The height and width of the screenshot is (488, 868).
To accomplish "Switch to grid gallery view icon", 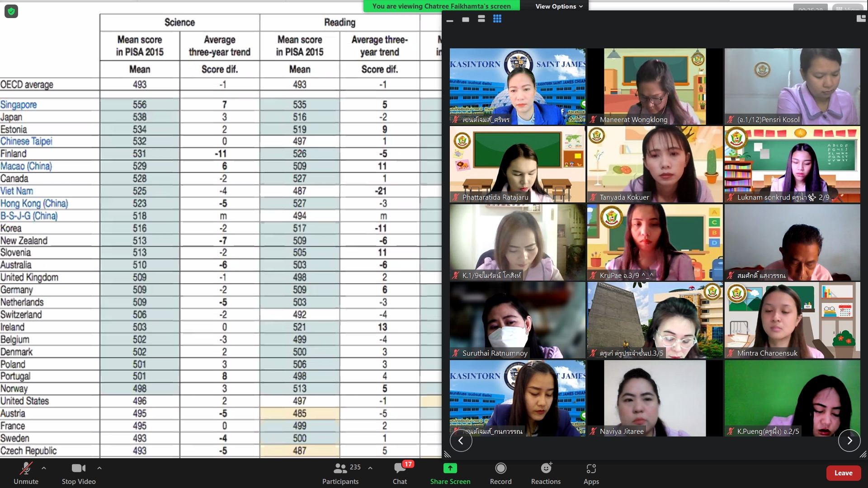I will [497, 19].
